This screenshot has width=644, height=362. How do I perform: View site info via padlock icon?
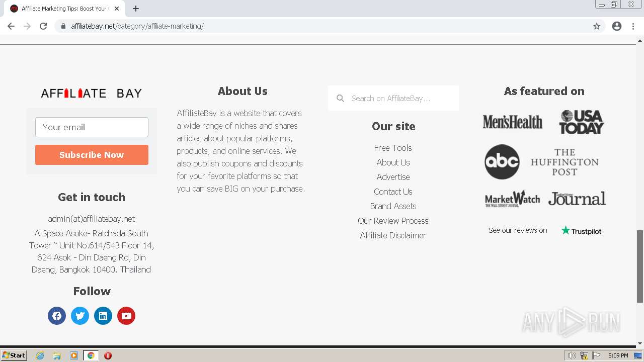[63, 26]
